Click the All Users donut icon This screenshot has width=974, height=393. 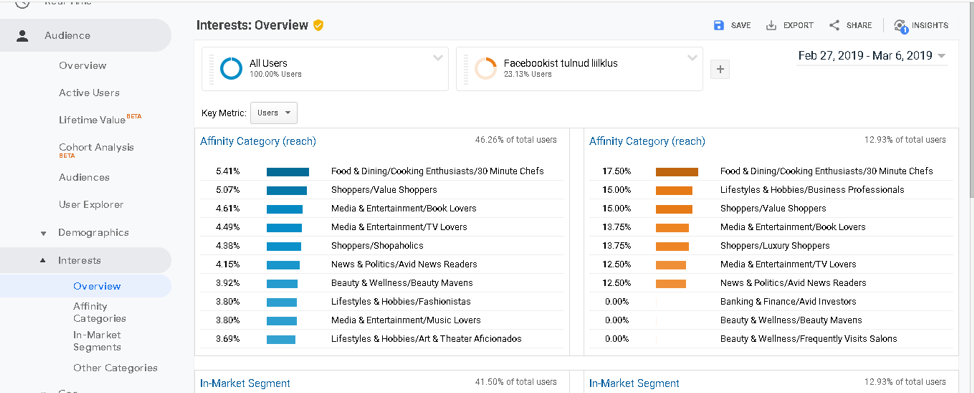pyautogui.click(x=231, y=68)
